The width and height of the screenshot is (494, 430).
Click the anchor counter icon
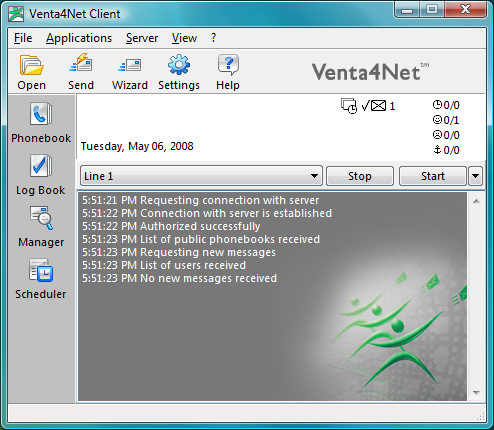pos(437,149)
